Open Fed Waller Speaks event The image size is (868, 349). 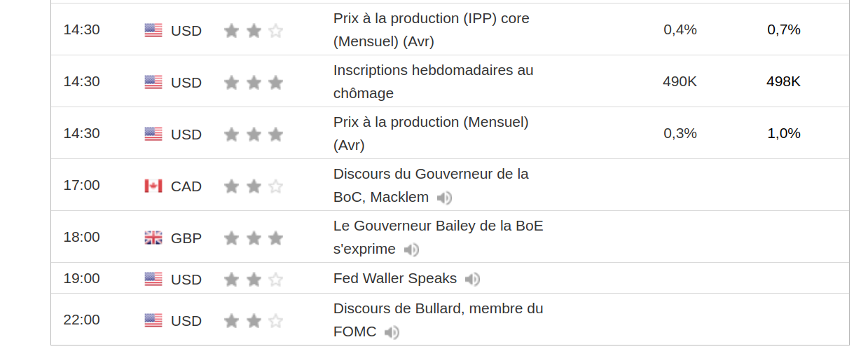(x=394, y=278)
